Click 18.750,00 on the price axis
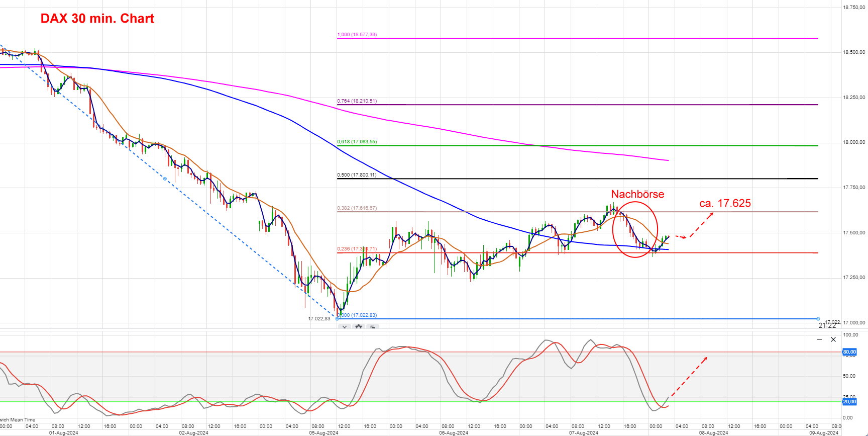The height and width of the screenshot is (436, 868). (854, 8)
